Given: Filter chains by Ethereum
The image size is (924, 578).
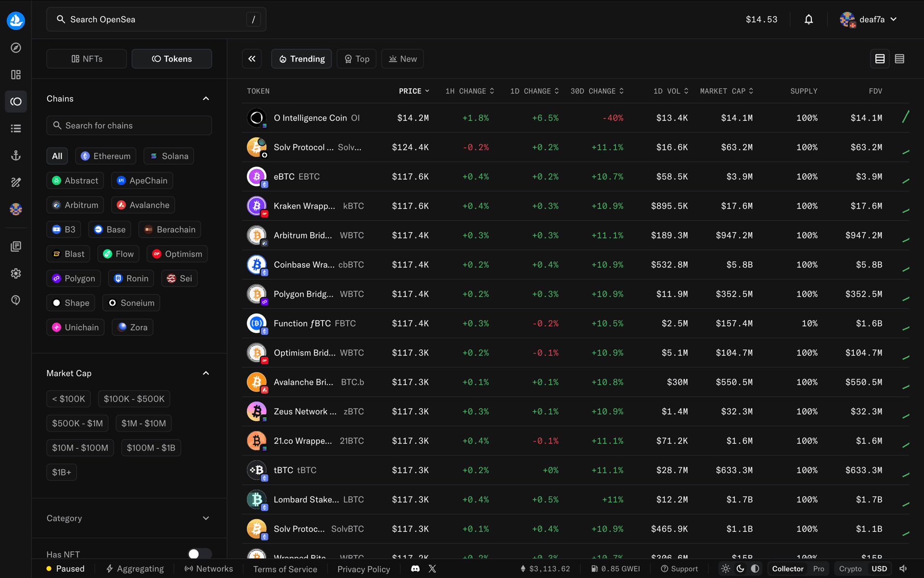Looking at the screenshot, I should (x=105, y=156).
